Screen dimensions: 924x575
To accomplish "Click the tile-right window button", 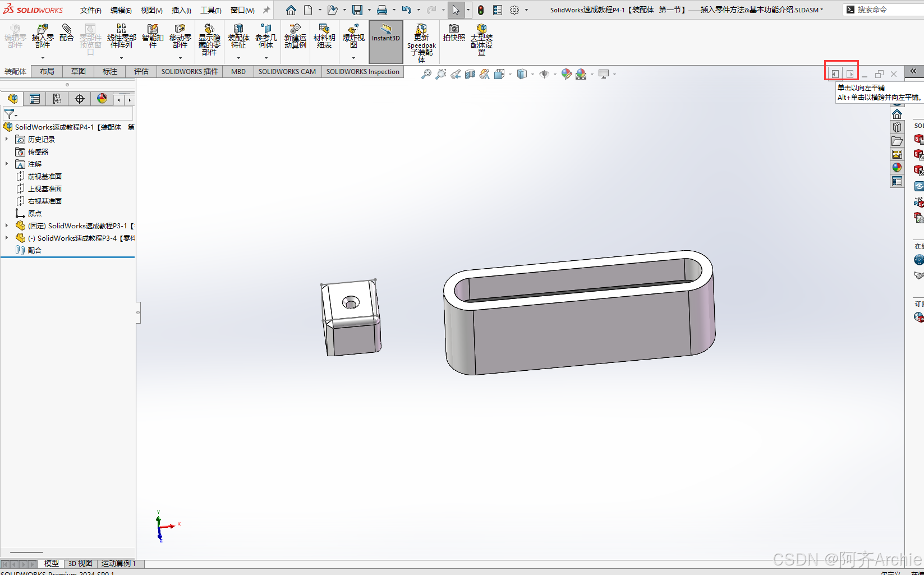I will click(850, 73).
